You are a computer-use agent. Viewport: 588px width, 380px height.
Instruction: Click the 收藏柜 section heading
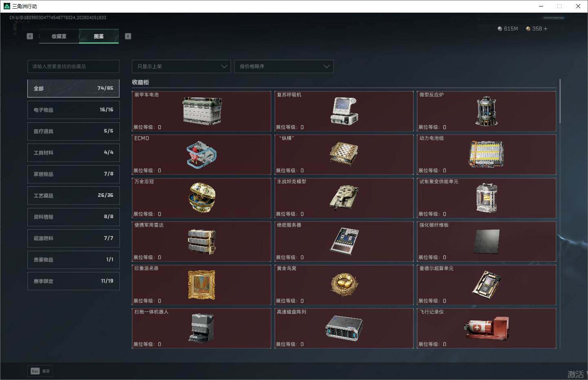tap(140, 82)
